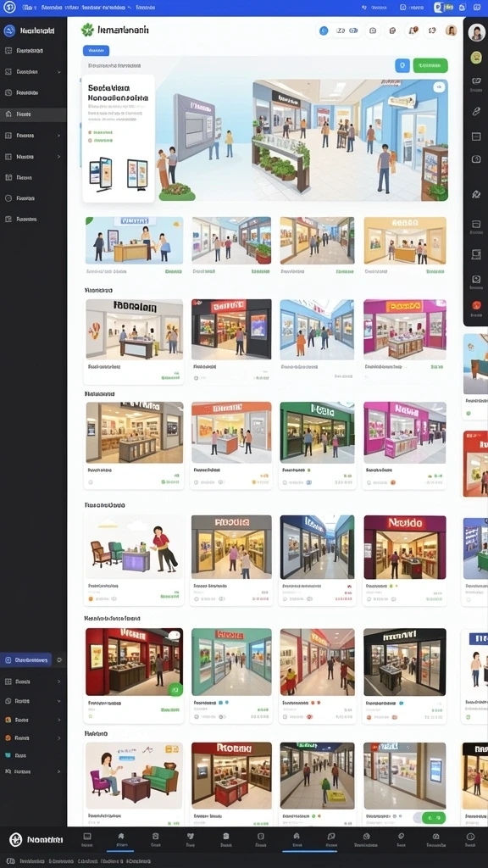Select the pen icon in the right sidebar
The height and width of the screenshot is (868, 488).
[476, 111]
